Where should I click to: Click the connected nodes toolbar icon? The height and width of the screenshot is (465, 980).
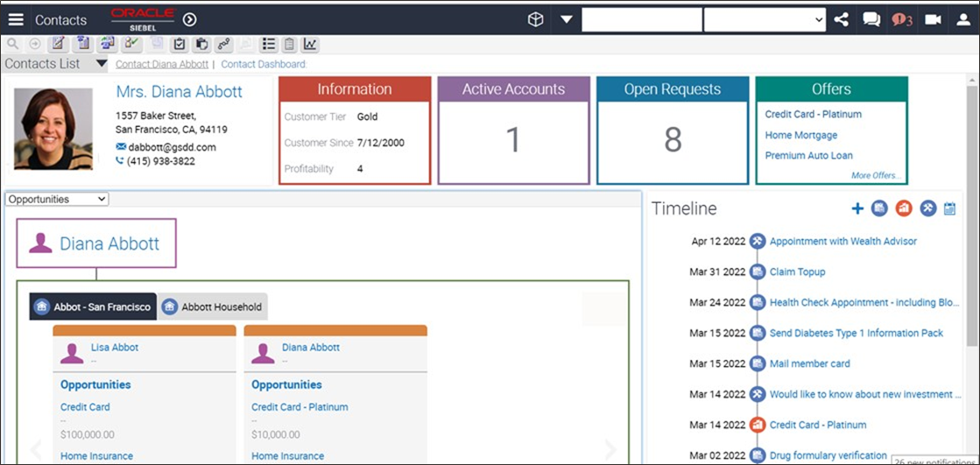[223, 44]
